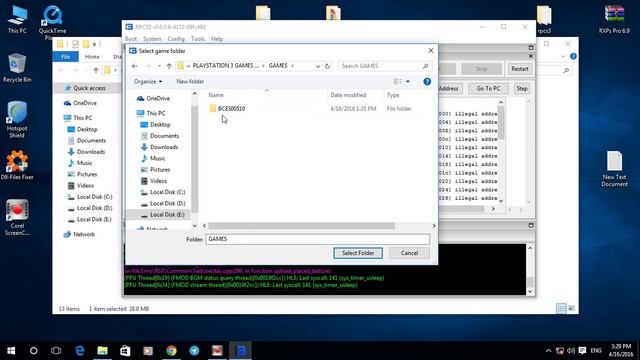Open Windows Store from taskbar

pos(125,351)
